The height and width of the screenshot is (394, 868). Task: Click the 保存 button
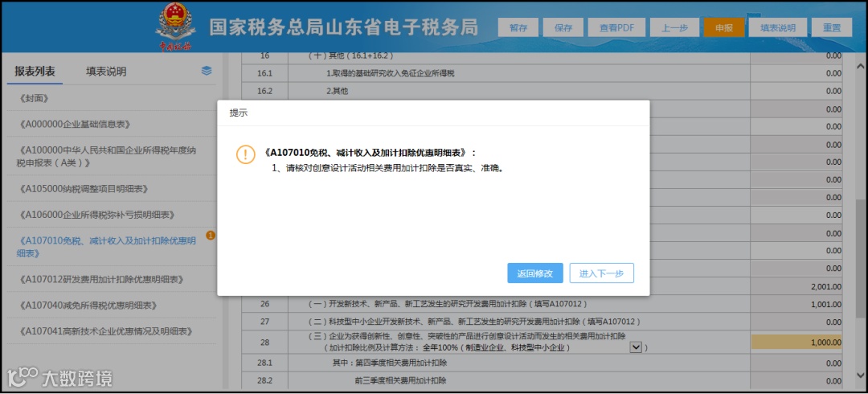[x=563, y=27]
